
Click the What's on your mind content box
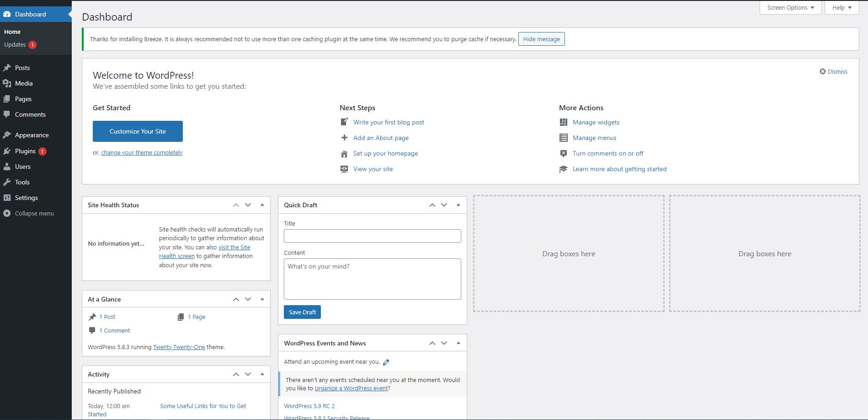(x=373, y=279)
